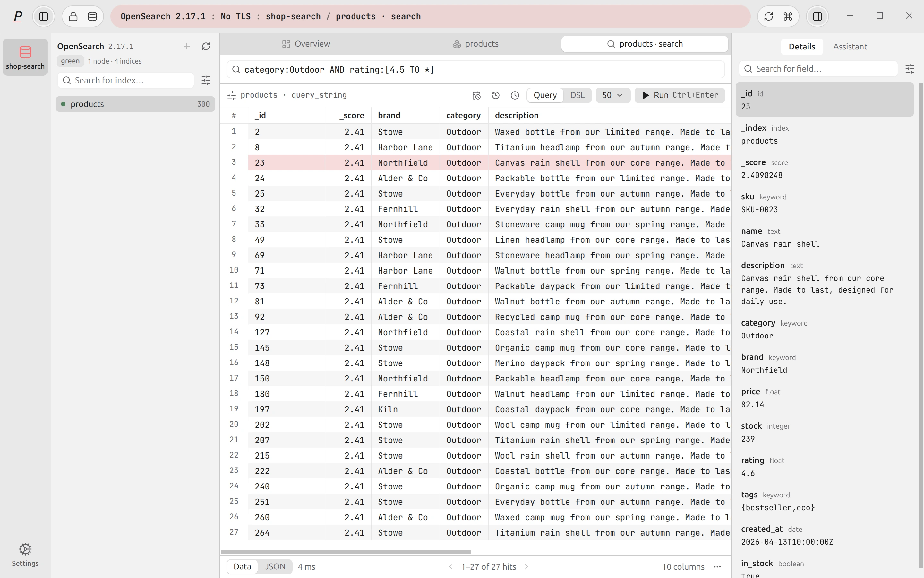Click the Details panel vertical scrollbar
The height and width of the screenshot is (578, 924).
click(x=920, y=326)
